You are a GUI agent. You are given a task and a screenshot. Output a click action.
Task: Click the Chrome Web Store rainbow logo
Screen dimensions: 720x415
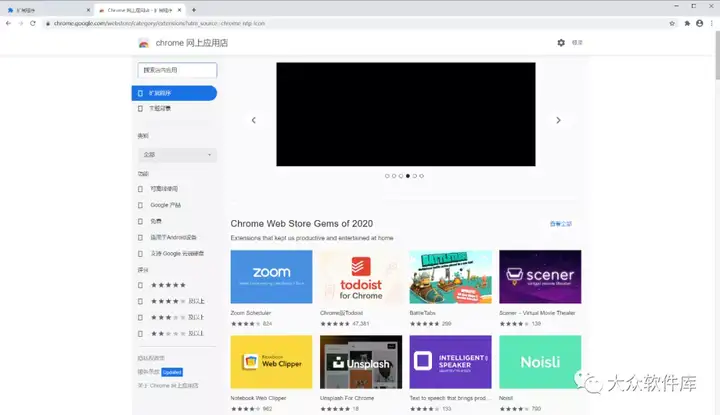click(144, 43)
